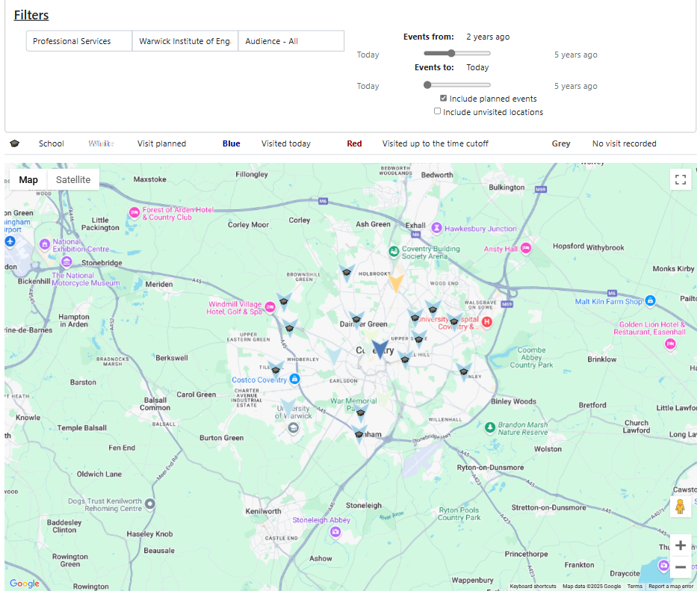700x597 pixels.
Task: Click the Events from slider handle
Action: click(x=451, y=53)
